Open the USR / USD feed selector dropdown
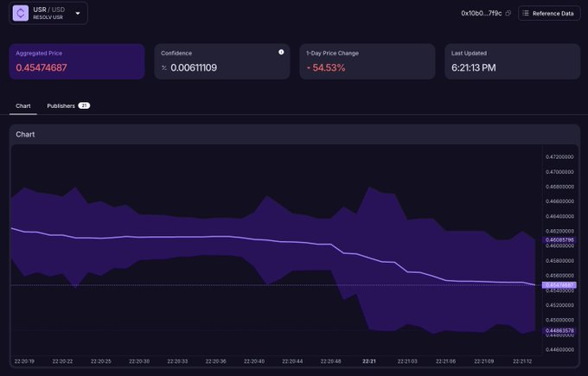This screenshot has width=588, height=376. [48, 14]
